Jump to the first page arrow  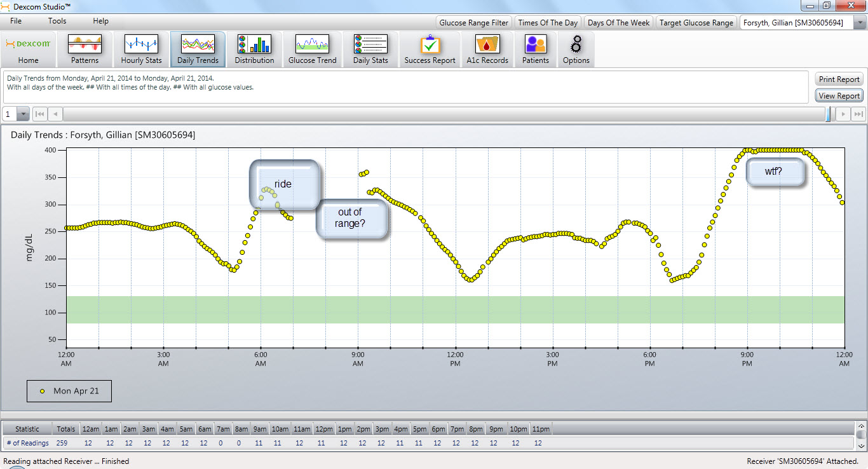39,114
